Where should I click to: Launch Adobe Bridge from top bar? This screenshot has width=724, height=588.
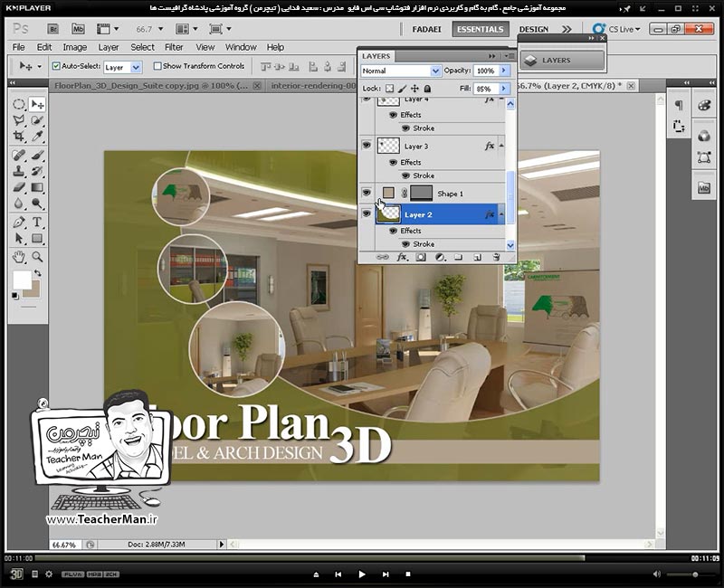point(53,29)
